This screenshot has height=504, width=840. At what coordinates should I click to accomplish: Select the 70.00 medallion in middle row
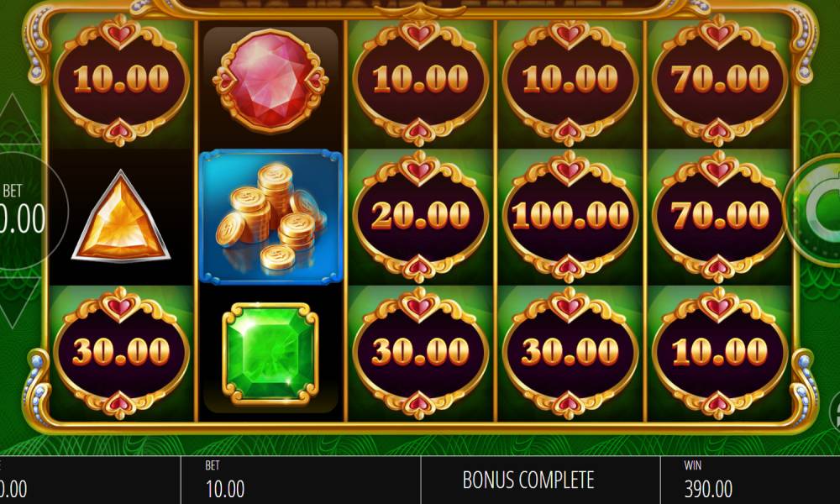[x=720, y=217]
